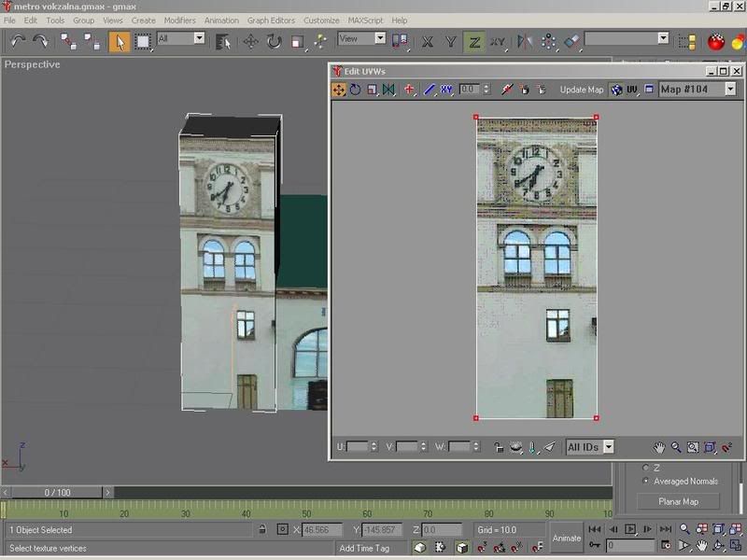Click the Mirror Horizontal icon in Edit UVWs
Viewport: 747px width, 560px height.
click(388, 90)
